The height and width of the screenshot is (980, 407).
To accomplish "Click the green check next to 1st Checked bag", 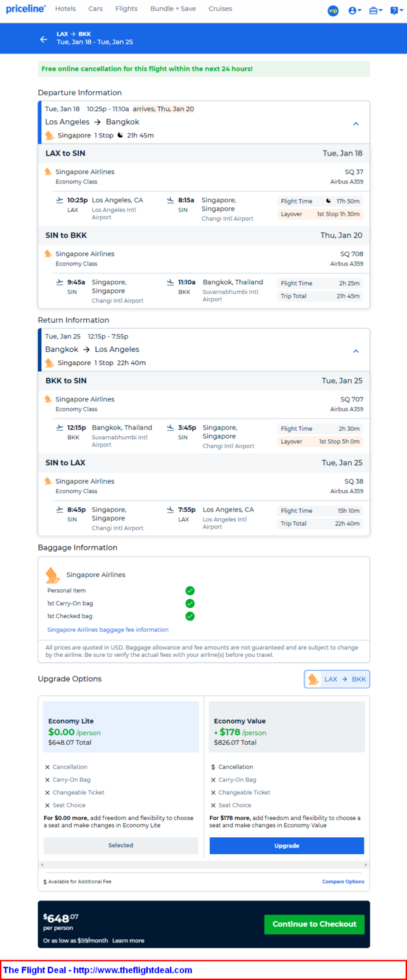I will click(x=190, y=616).
